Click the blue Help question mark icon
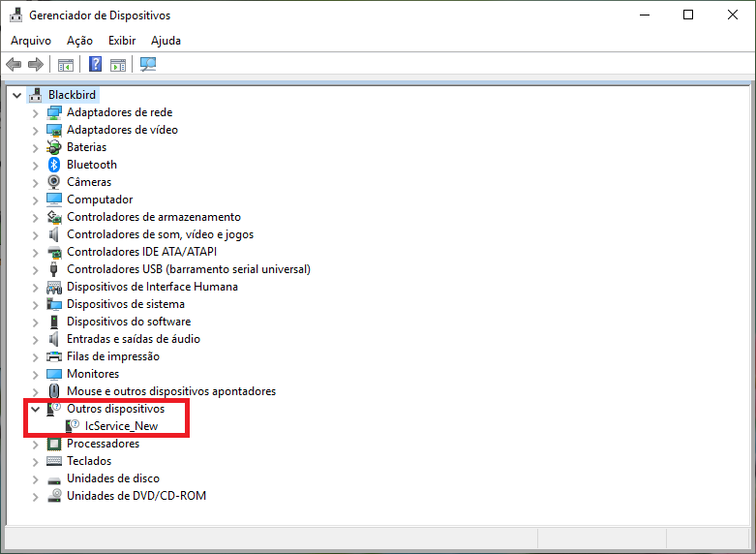The width and height of the screenshot is (756, 554). point(96,64)
